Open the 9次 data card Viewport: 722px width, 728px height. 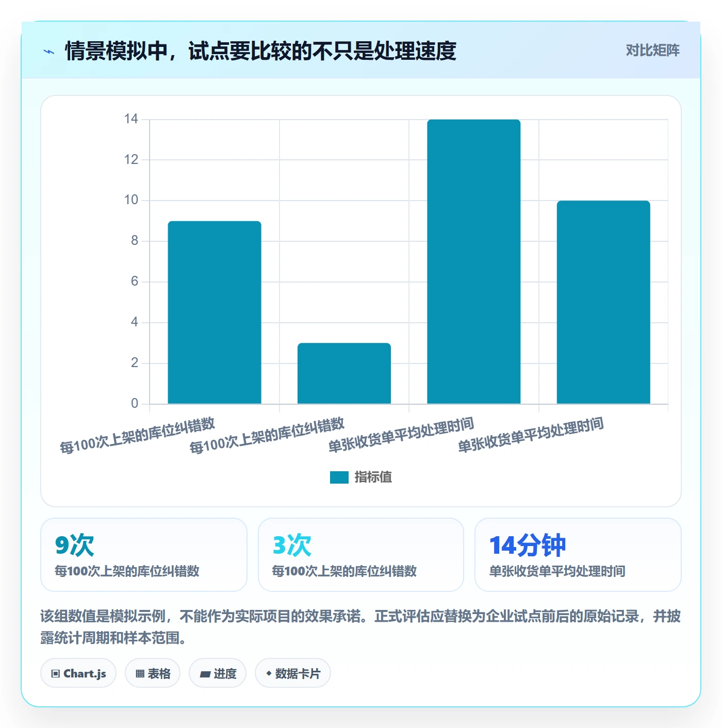coord(144,555)
